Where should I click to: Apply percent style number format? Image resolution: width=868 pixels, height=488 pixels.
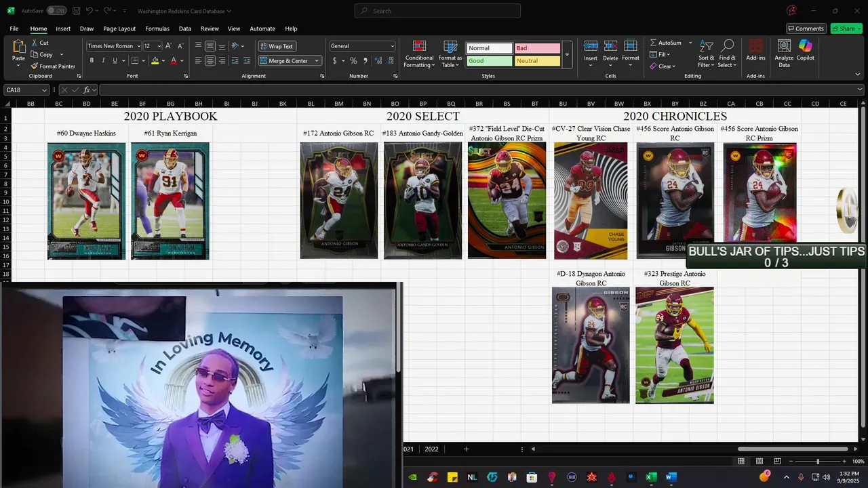coord(353,60)
